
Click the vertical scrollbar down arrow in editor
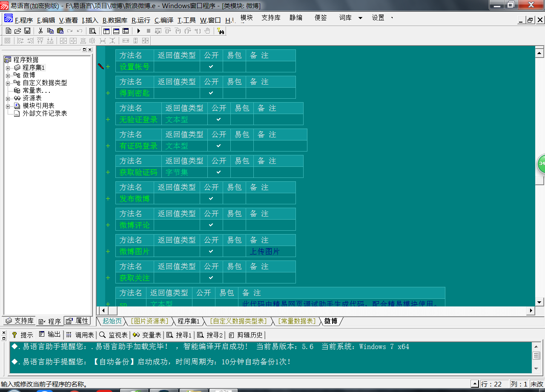click(539, 302)
